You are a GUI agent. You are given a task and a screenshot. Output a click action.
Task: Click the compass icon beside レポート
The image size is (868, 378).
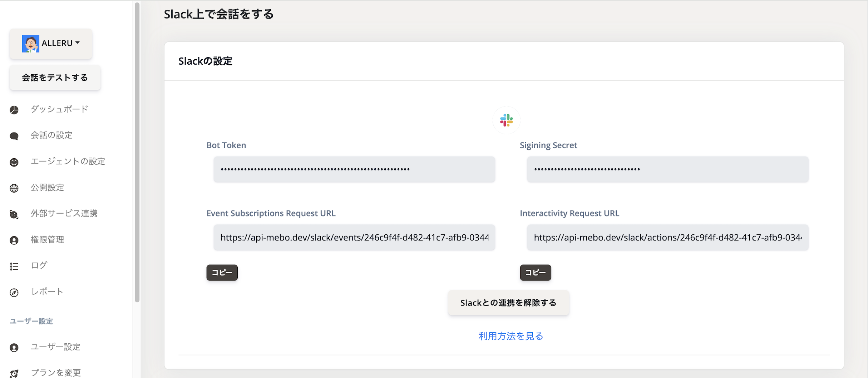click(14, 293)
